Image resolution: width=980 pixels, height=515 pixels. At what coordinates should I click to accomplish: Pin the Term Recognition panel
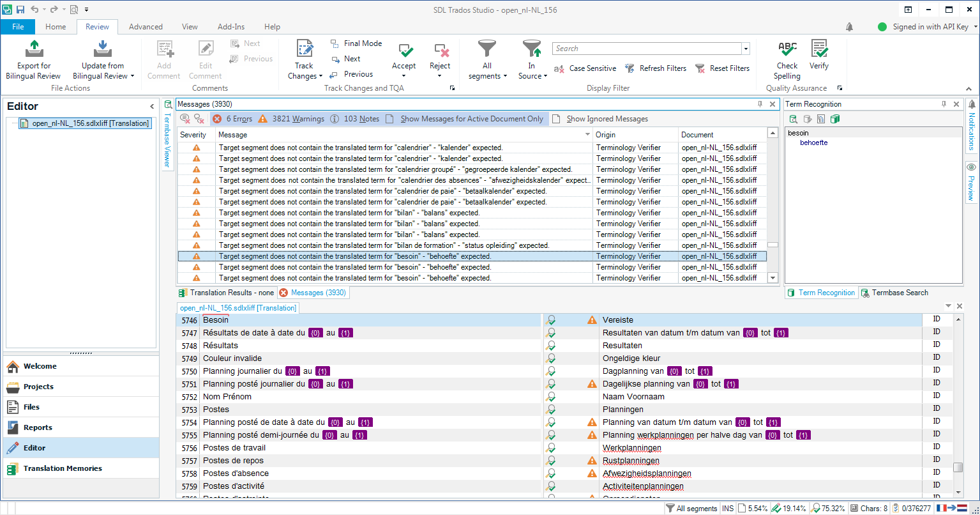(x=944, y=104)
